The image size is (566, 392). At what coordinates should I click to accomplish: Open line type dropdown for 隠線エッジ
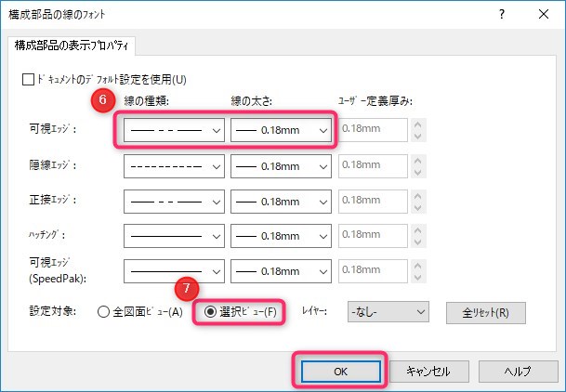pyautogui.click(x=175, y=166)
